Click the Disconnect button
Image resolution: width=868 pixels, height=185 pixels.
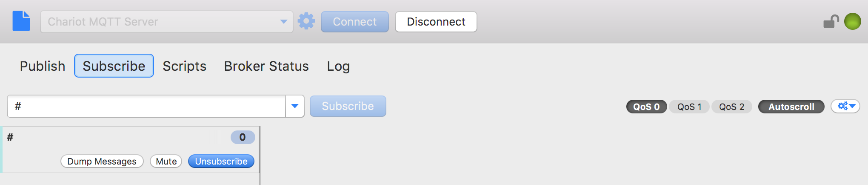(436, 22)
